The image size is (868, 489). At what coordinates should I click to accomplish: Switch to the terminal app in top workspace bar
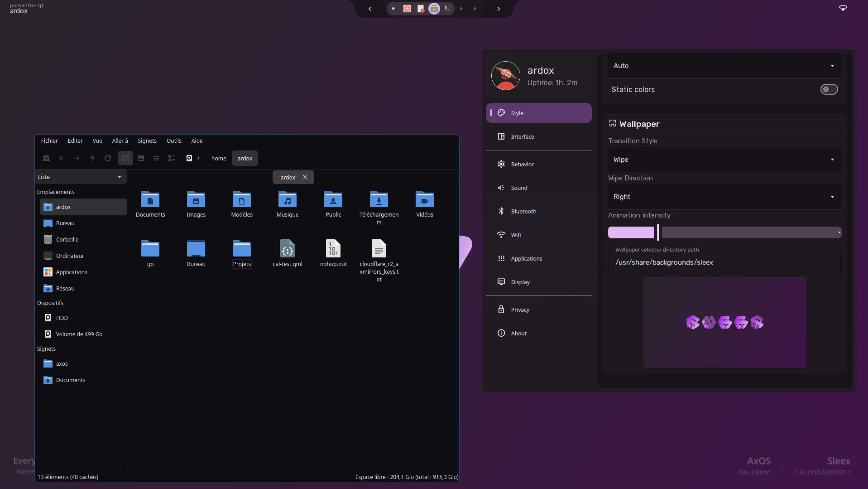pyautogui.click(x=447, y=8)
